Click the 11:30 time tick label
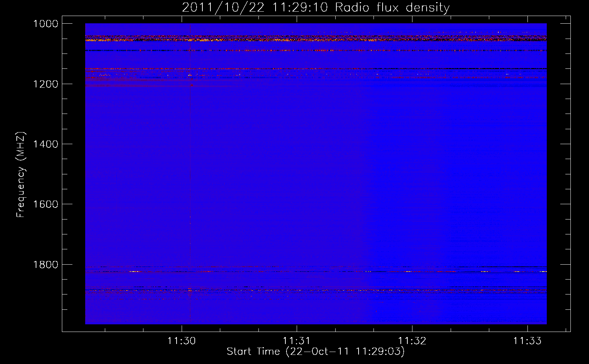The height and width of the screenshot is (364, 589). (181, 341)
